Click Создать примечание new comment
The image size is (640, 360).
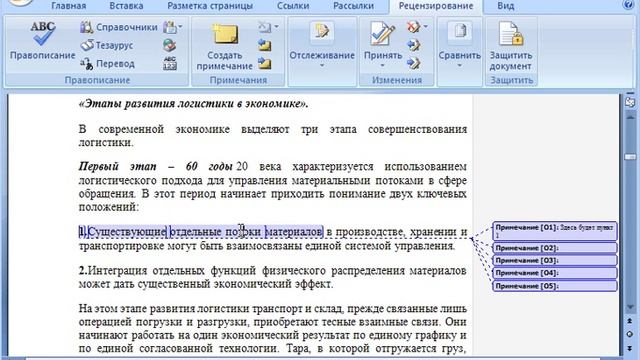[224, 46]
